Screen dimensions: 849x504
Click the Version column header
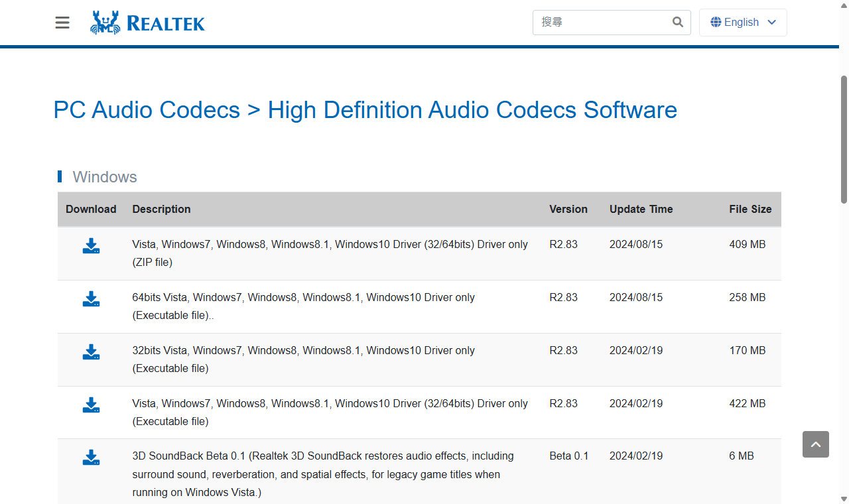click(x=568, y=209)
